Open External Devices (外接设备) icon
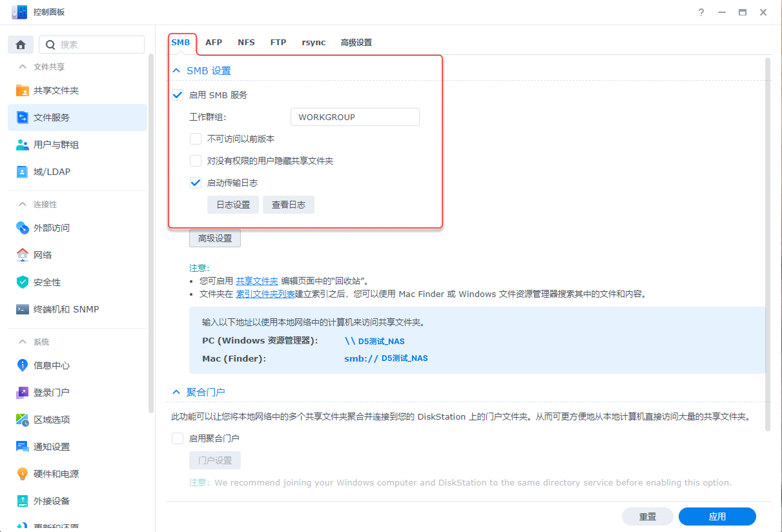782x532 pixels. point(22,501)
